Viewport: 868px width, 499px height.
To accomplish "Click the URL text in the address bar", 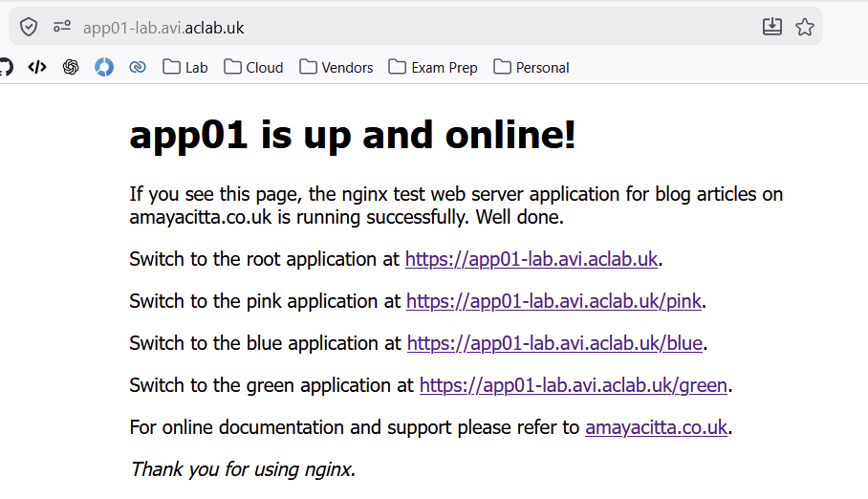I will (163, 28).
